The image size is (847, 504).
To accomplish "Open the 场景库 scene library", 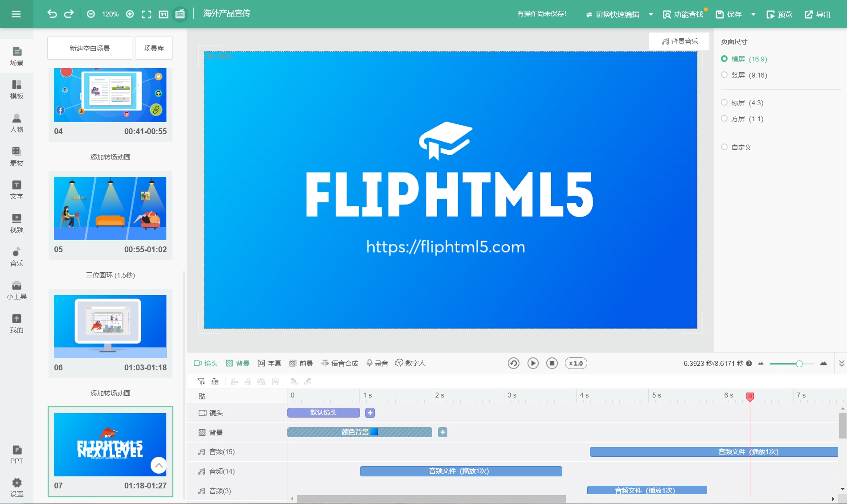I will [154, 48].
